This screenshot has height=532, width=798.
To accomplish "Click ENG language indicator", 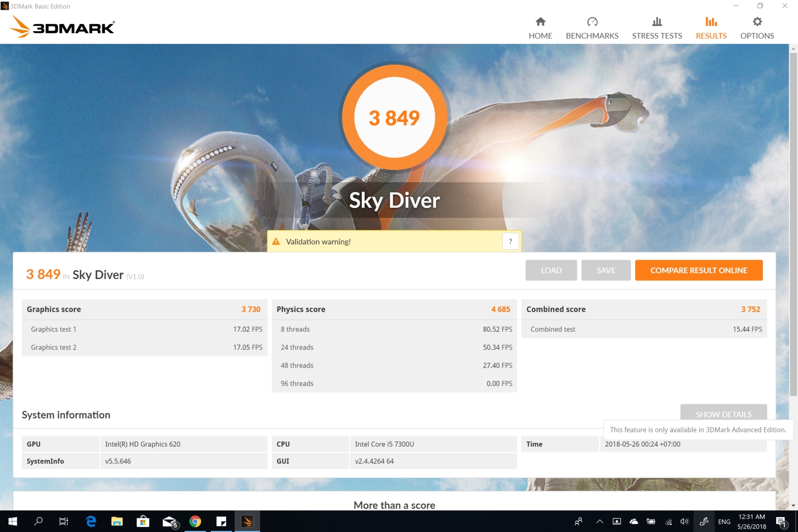I will 724,521.
